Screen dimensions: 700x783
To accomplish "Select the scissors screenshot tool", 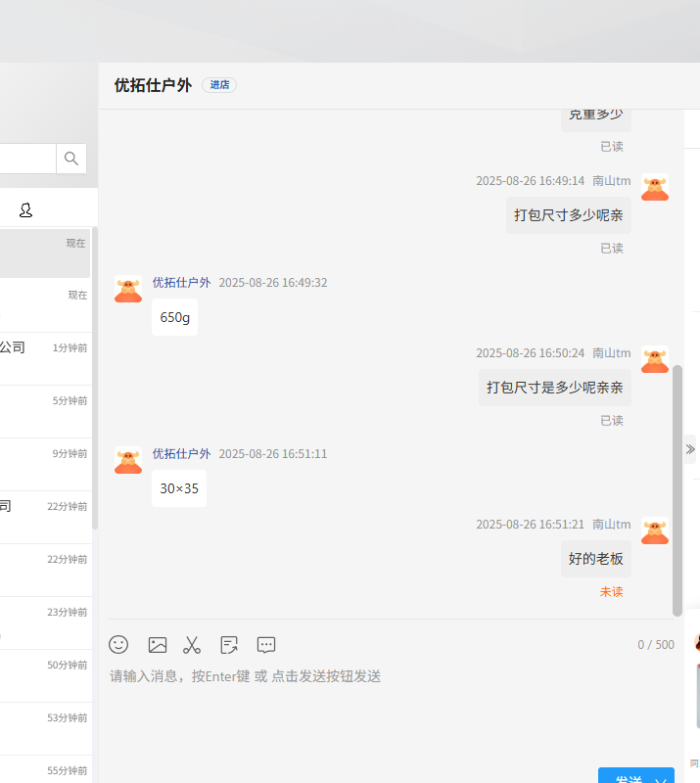I will pyautogui.click(x=192, y=644).
